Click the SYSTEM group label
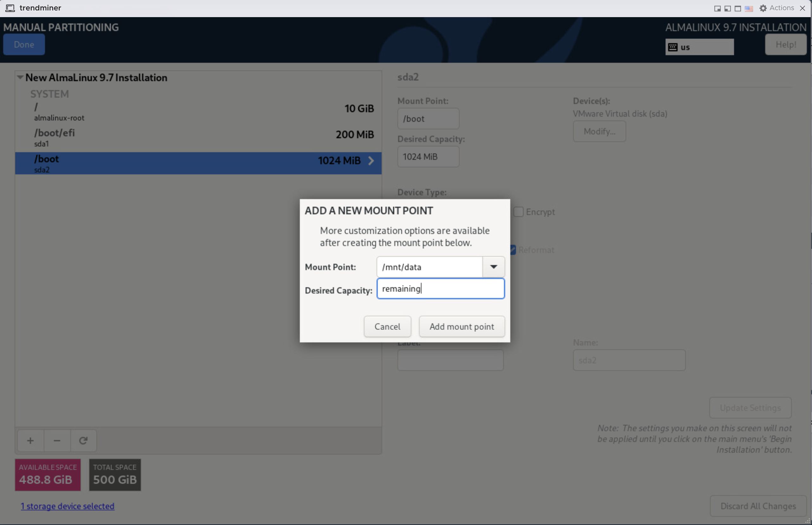 click(49, 94)
